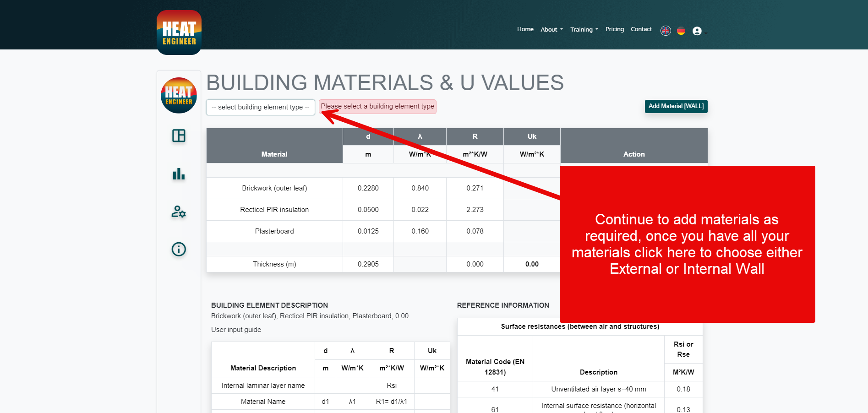This screenshot has width=868, height=413.
Task: Click the Recticel PIR insulation thickness value
Action: 368,209
